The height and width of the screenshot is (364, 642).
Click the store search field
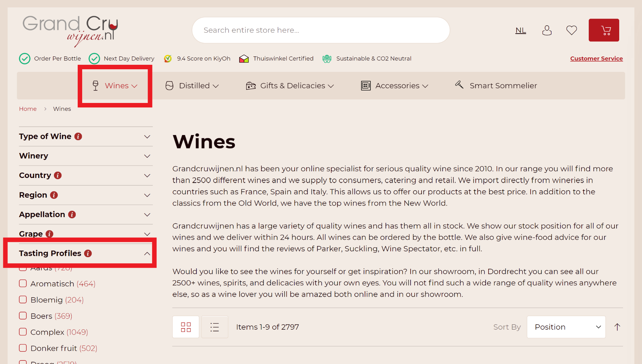[x=320, y=30]
